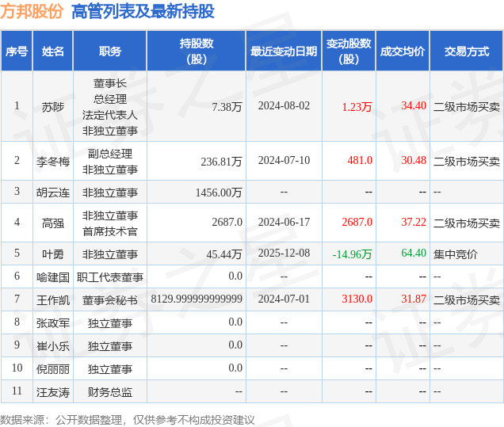The image size is (504, 427).
Task: Click holdings value 236.81万
Action: tap(221, 162)
